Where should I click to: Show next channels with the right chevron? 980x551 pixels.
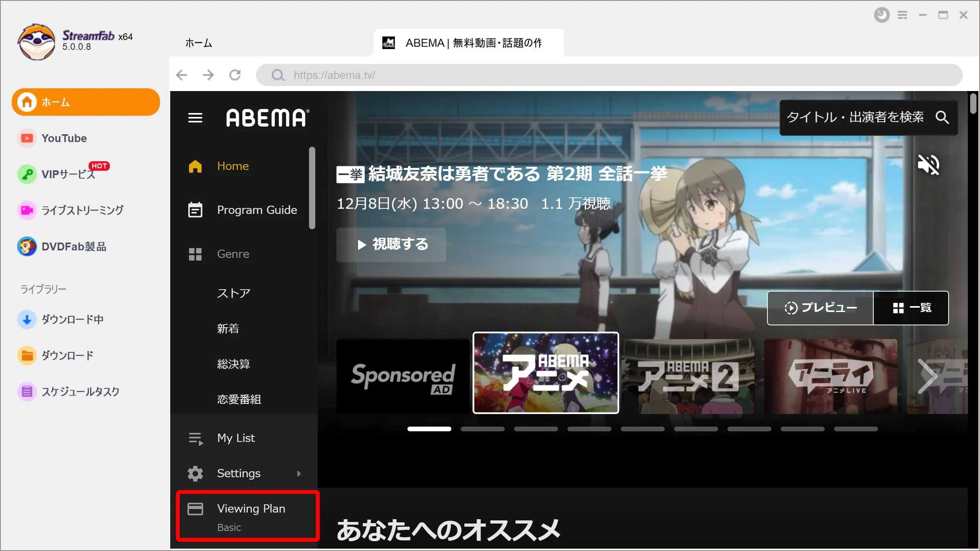(x=928, y=377)
